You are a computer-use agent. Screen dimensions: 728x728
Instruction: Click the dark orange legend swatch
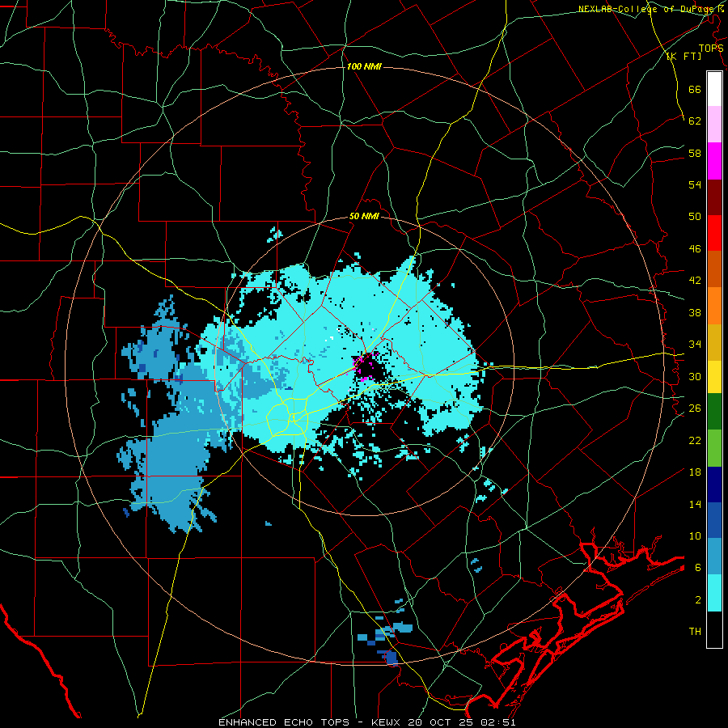click(x=714, y=269)
